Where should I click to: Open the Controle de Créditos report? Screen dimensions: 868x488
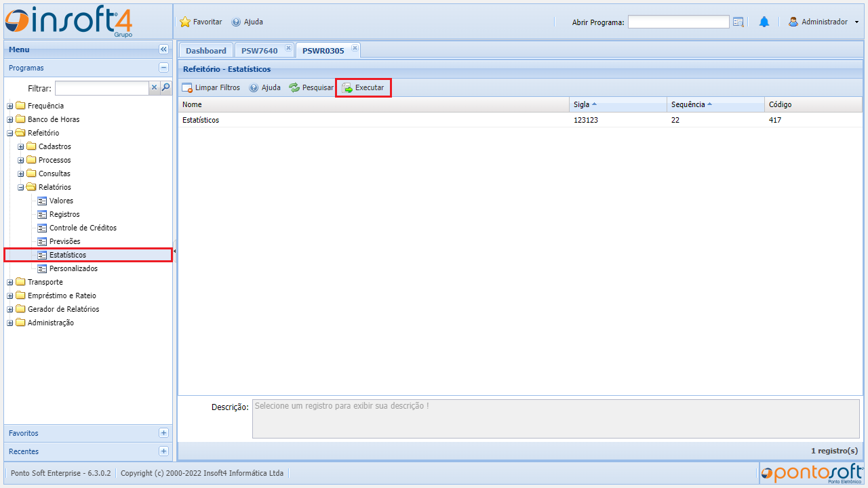click(x=83, y=228)
